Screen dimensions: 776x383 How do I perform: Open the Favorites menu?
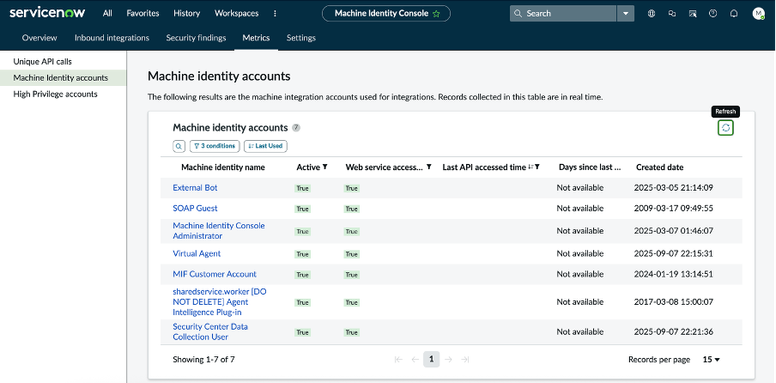pos(143,13)
